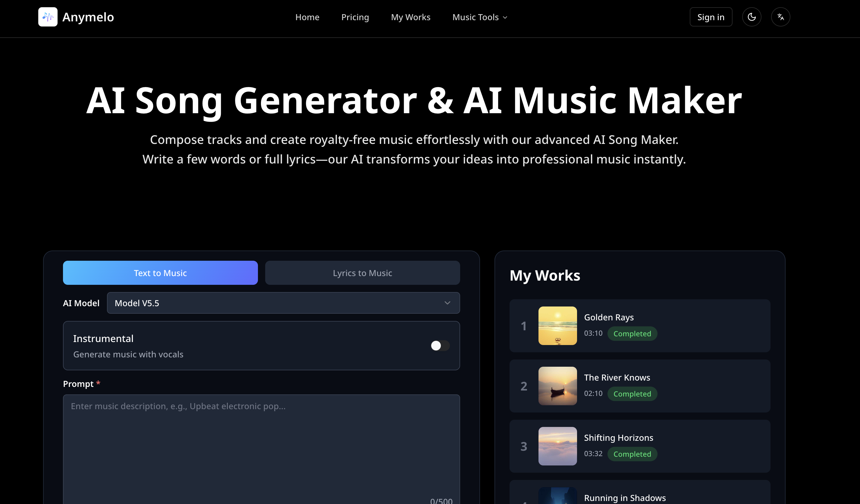The width and height of the screenshot is (860, 504).
Task: Click the Anymelo waveform logo icon
Action: [x=48, y=17]
